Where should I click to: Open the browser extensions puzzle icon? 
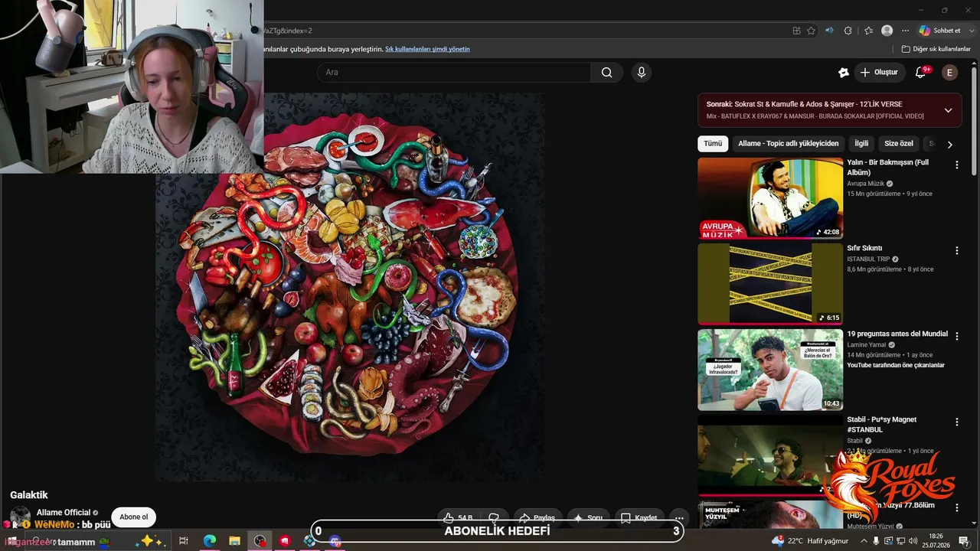point(848,31)
